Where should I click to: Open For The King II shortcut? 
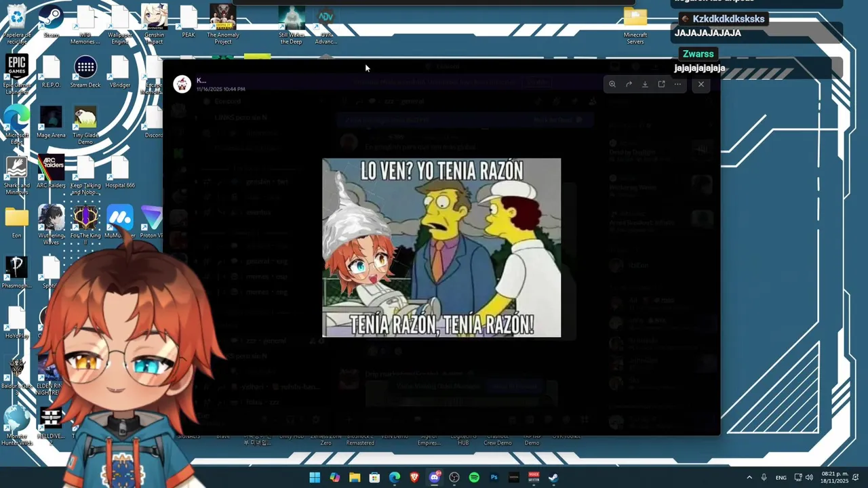85,226
